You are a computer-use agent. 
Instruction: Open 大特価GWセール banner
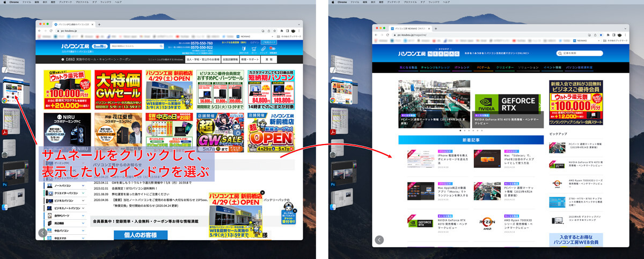118,89
